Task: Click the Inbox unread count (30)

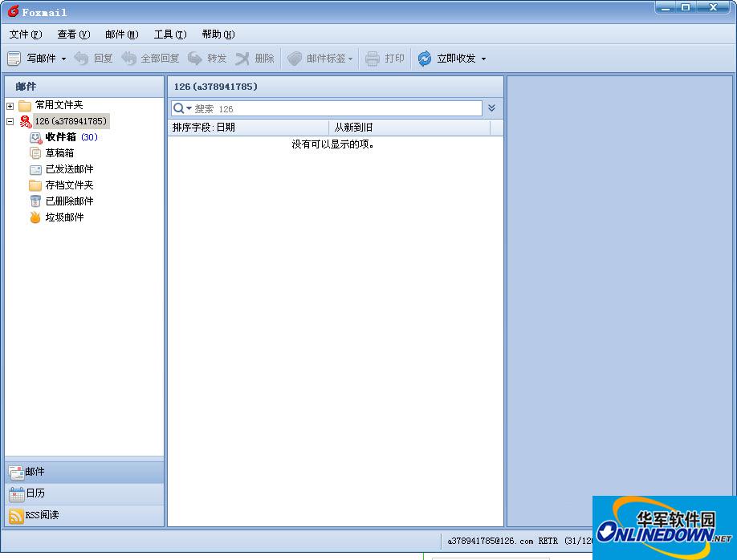Action: click(89, 137)
